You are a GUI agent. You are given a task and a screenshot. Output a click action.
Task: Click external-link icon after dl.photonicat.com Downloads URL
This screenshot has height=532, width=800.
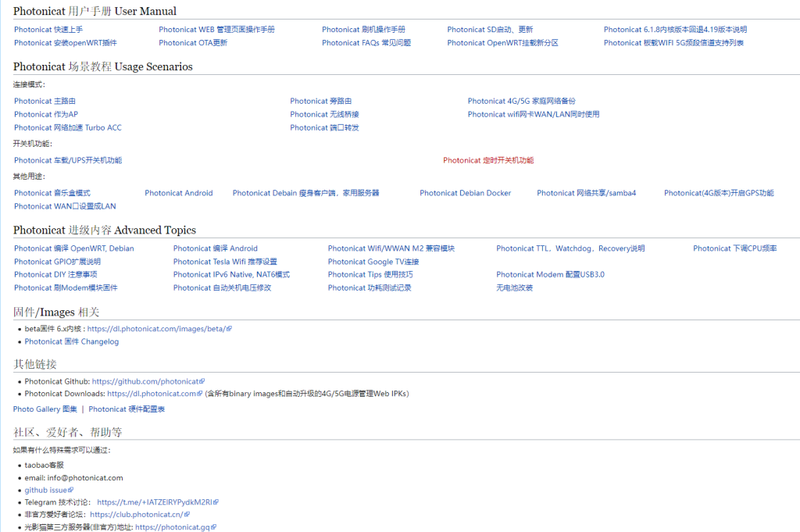(x=200, y=394)
